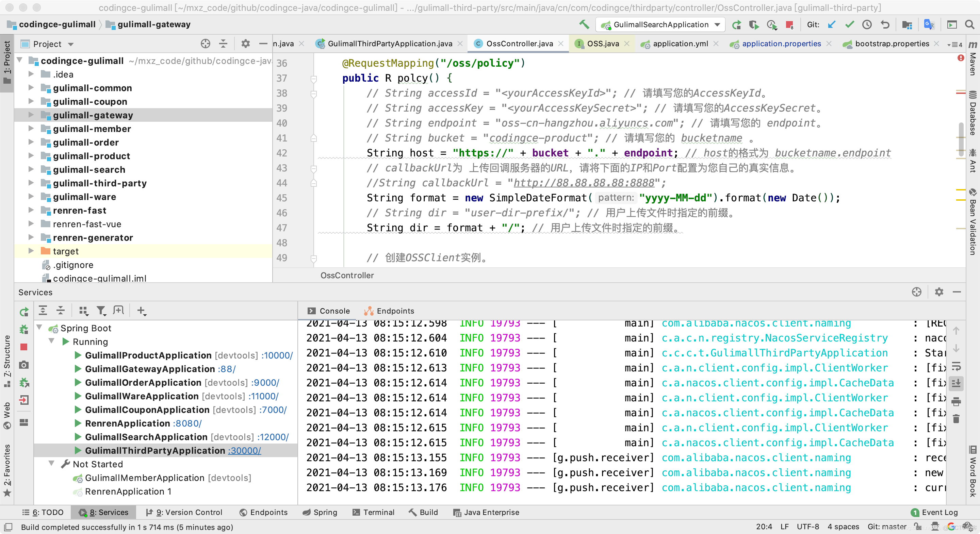Click the Debug icon in the top toolbar

coord(754,25)
